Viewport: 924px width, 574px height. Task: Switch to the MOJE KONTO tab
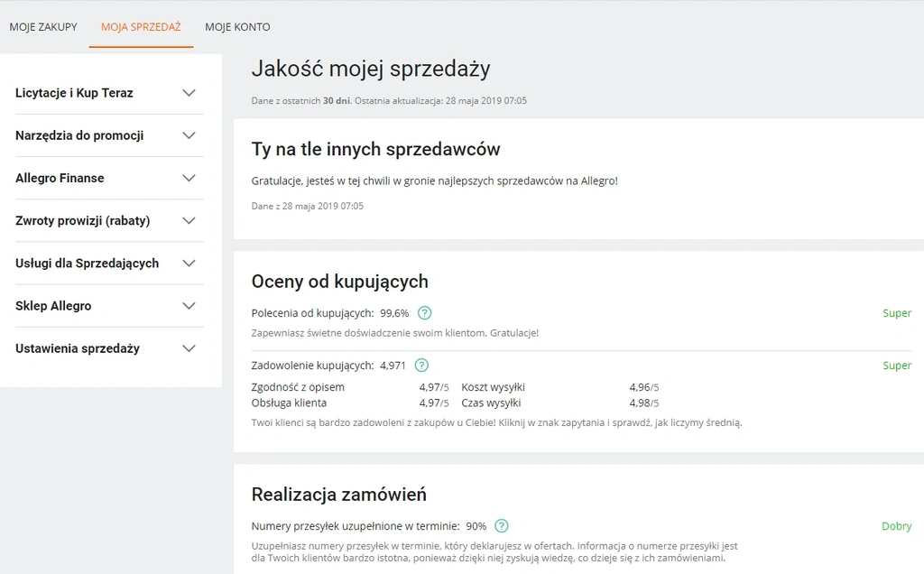[x=237, y=27]
